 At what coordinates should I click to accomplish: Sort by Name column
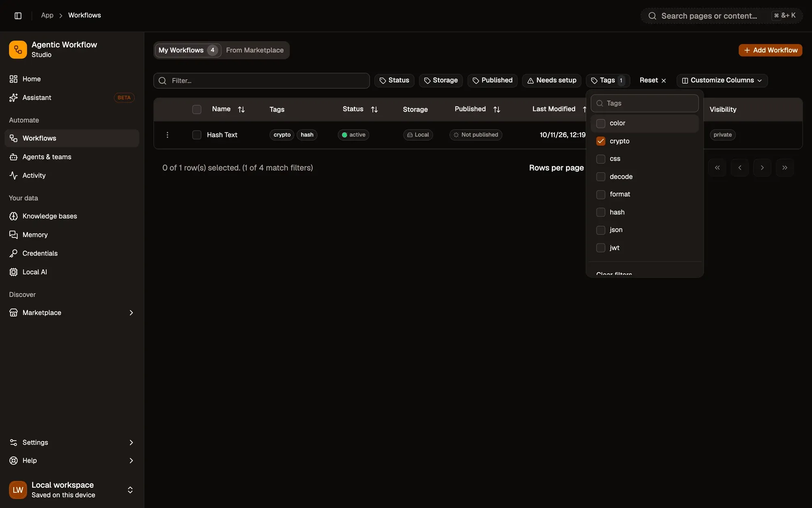point(229,109)
